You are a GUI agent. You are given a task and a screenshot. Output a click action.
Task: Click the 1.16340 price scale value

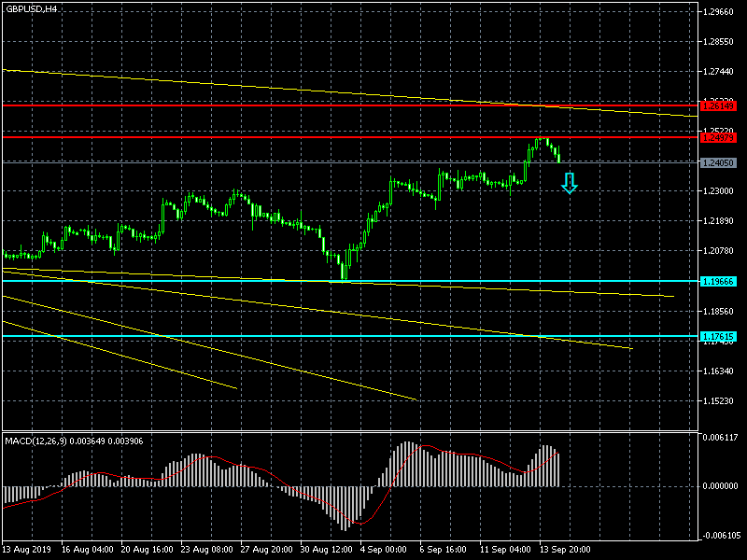[718, 371]
